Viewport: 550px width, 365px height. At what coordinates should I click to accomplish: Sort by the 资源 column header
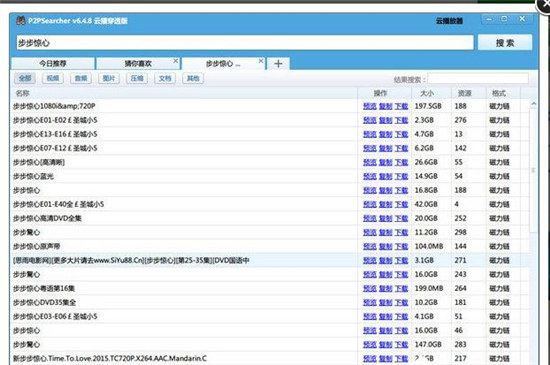tap(469, 93)
